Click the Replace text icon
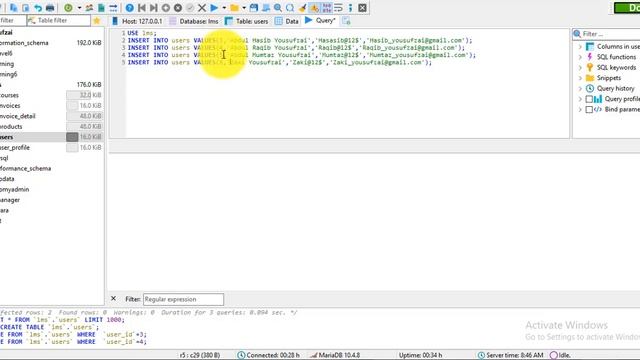The image size is (640, 360). pyautogui.click(x=290, y=8)
